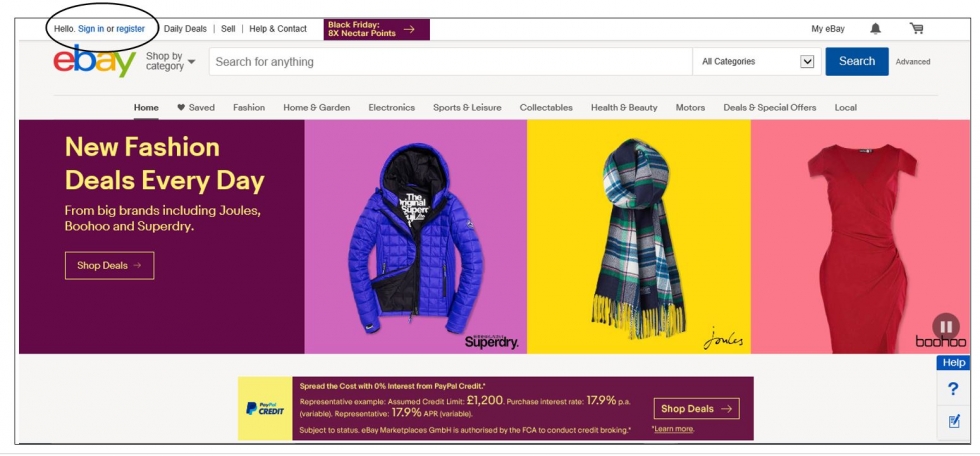
Task: Click the Sign in link
Action: 91,29
